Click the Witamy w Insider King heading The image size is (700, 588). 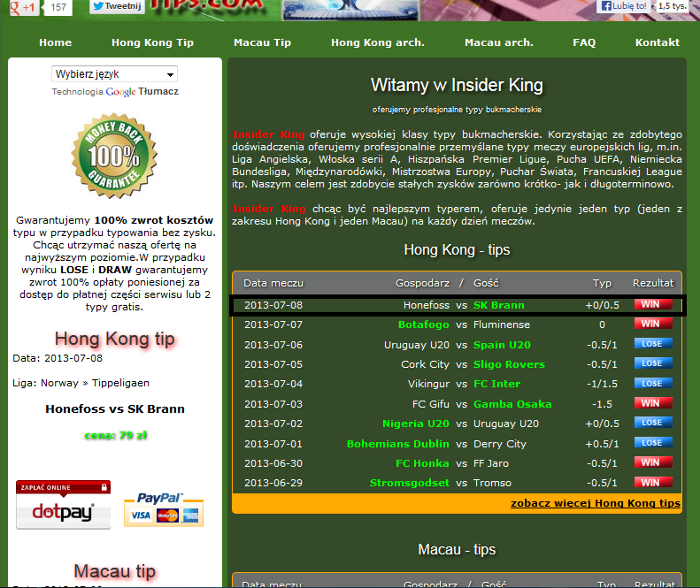tap(457, 85)
